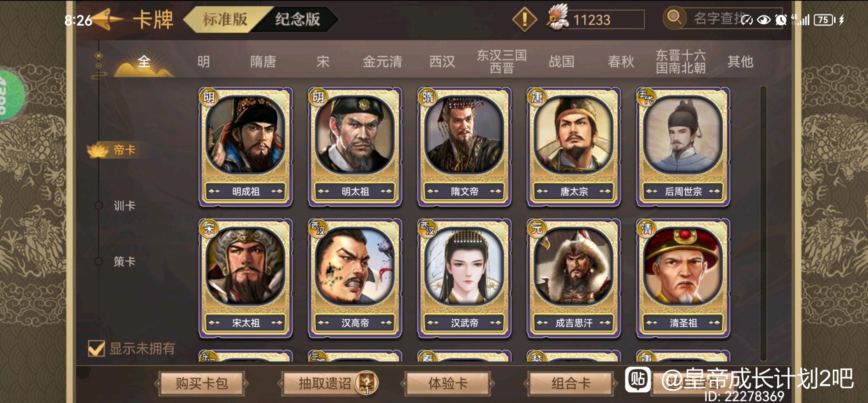868x403 pixels.
Task: Select the 策卡 category
Action: coord(125,262)
